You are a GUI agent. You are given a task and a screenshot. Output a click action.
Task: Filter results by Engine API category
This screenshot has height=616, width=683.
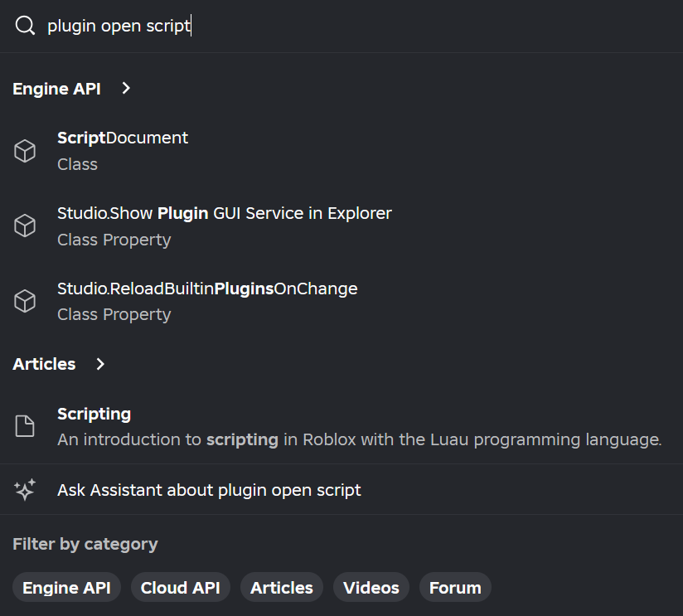point(66,587)
